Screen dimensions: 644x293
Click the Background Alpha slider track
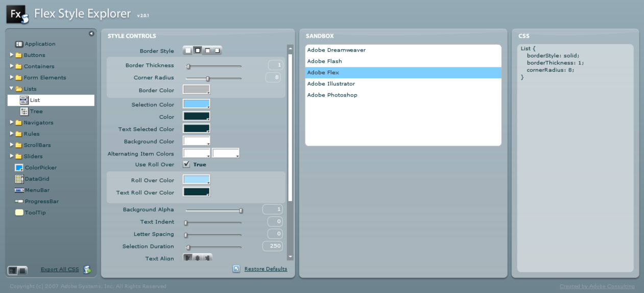[x=213, y=210]
